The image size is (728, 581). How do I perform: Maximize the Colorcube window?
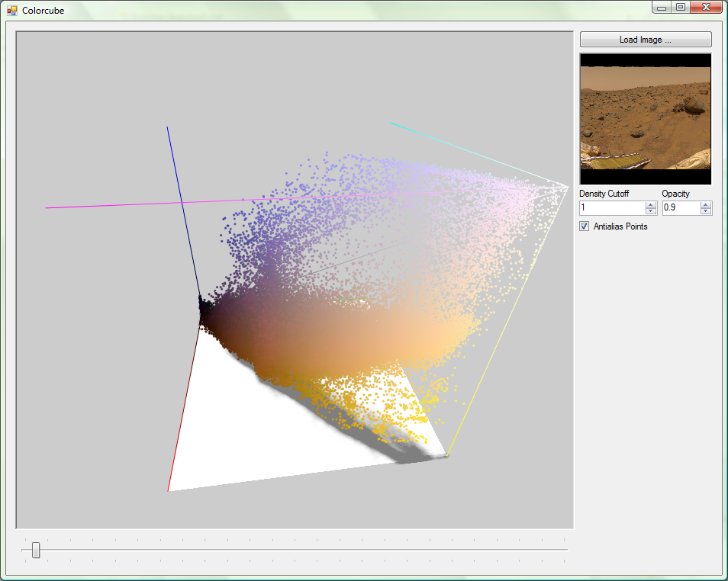[x=681, y=8]
